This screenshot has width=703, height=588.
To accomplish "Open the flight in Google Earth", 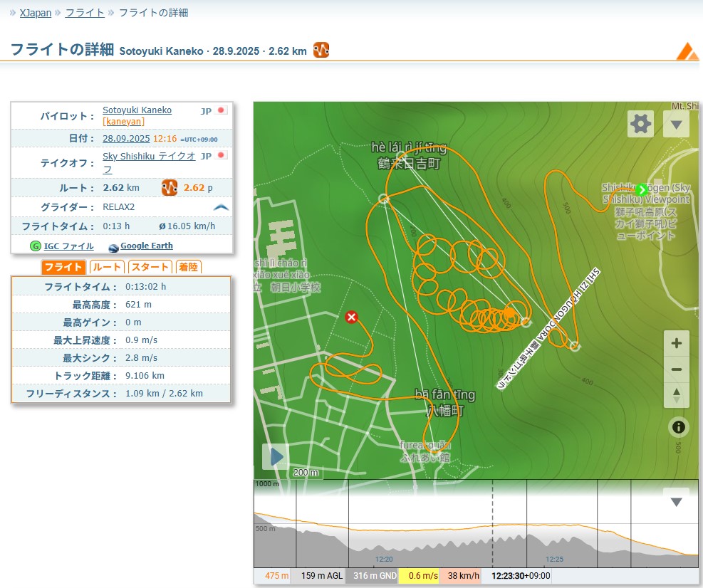I will tap(146, 246).
